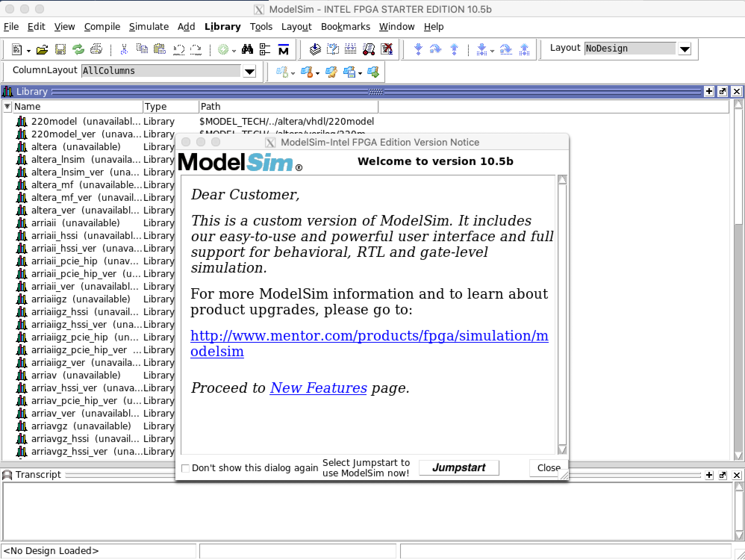This screenshot has width=745, height=560.
Task: Enable Don't show this dialog again checkbox
Action: (185, 468)
